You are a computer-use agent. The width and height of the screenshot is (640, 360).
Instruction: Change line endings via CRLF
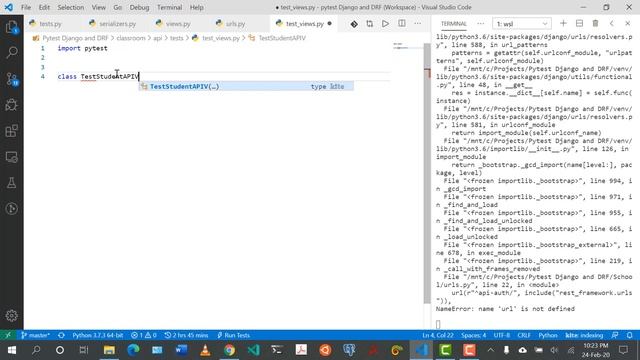pyautogui.click(x=524, y=335)
